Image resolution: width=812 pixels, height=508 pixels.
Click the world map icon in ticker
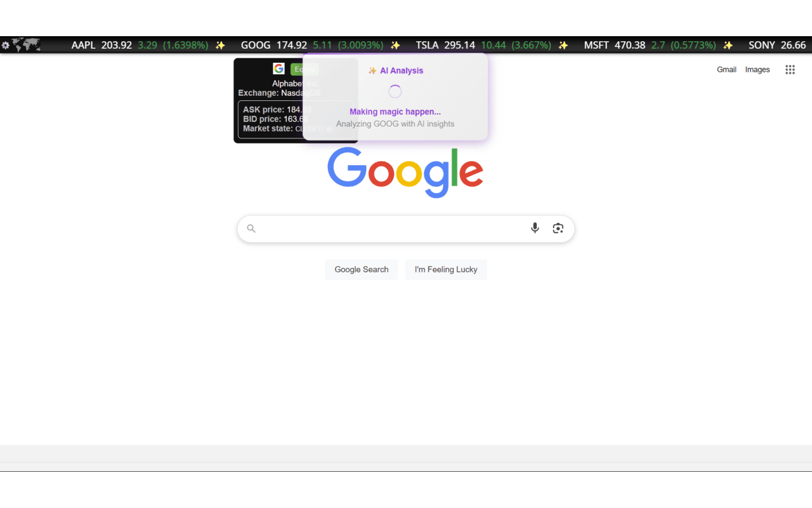click(26, 45)
